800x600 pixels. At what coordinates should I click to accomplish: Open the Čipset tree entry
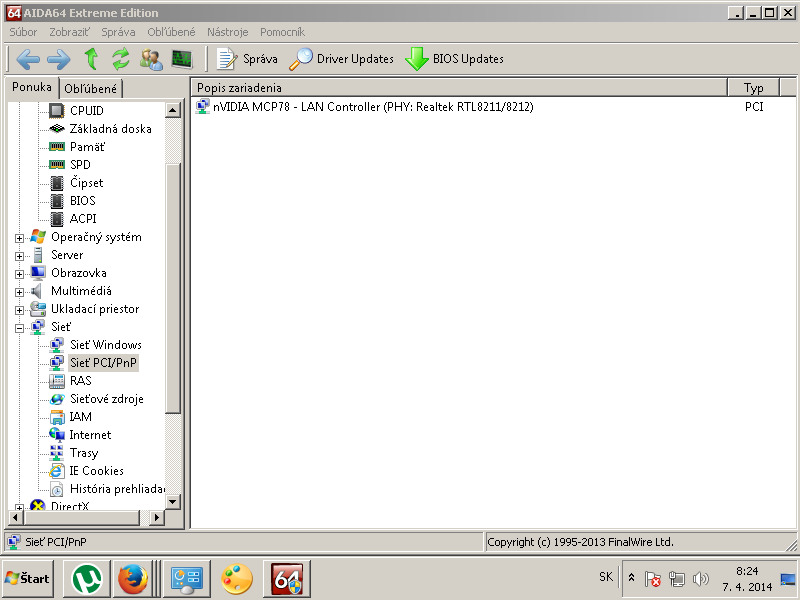pyautogui.click(x=86, y=183)
